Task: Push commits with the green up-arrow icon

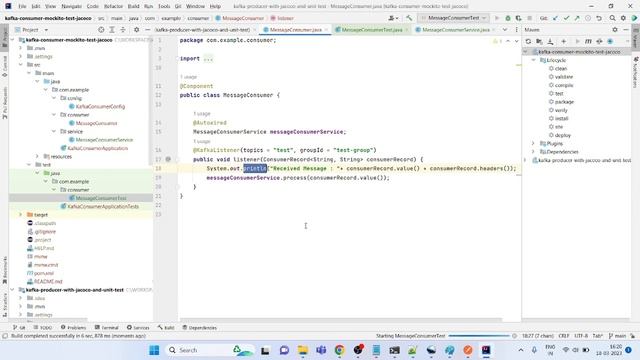Action: point(577,18)
